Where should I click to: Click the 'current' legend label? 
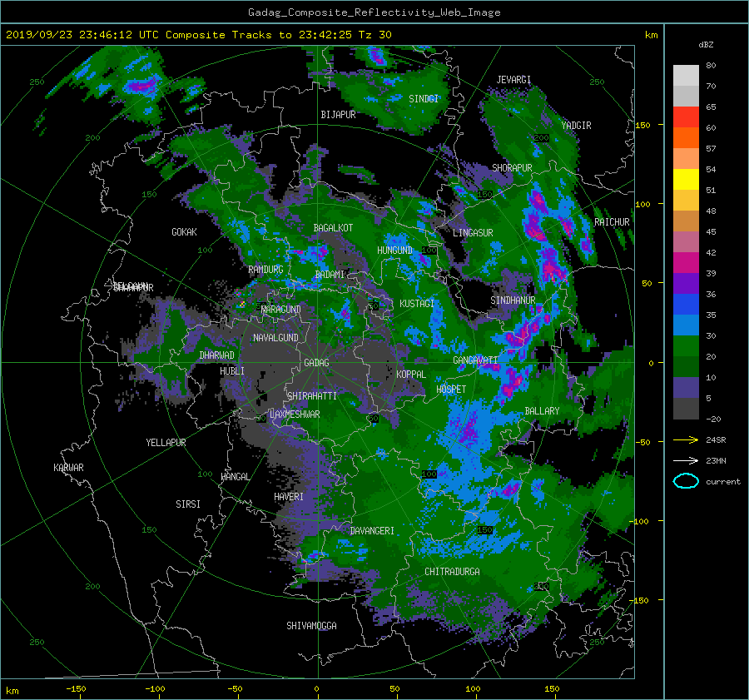[x=723, y=482]
